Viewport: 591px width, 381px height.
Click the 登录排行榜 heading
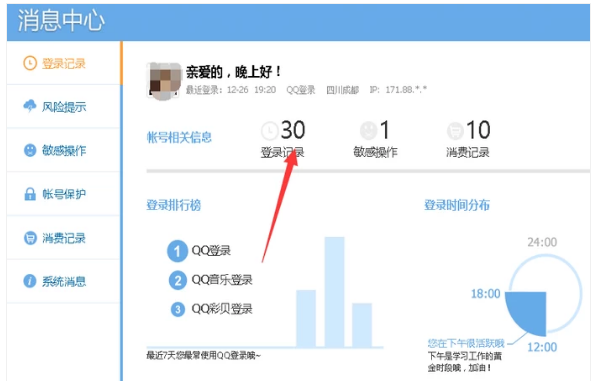coord(173,205)
